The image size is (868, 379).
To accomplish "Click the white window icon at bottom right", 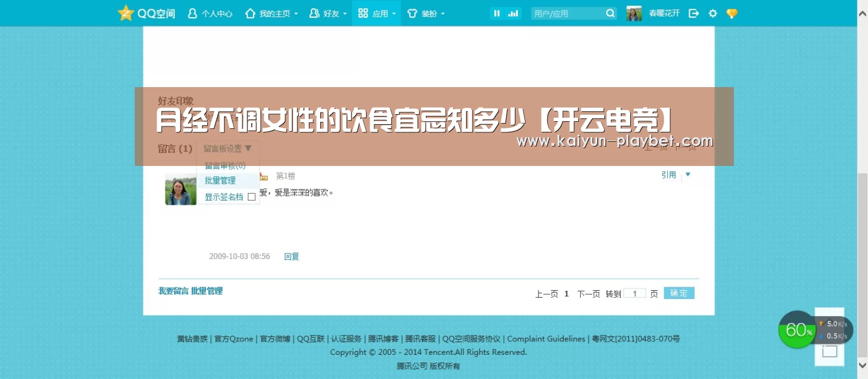I will (x=830, y=351).
